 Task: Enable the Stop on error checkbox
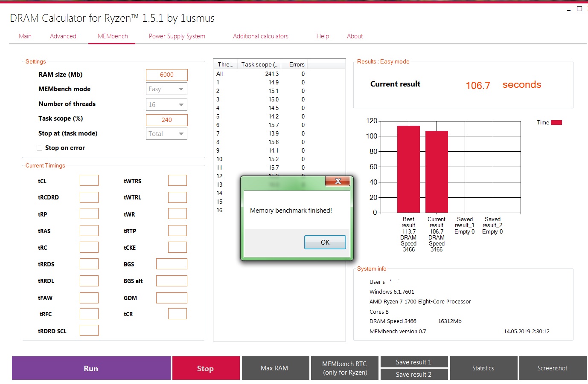[40, 148]
